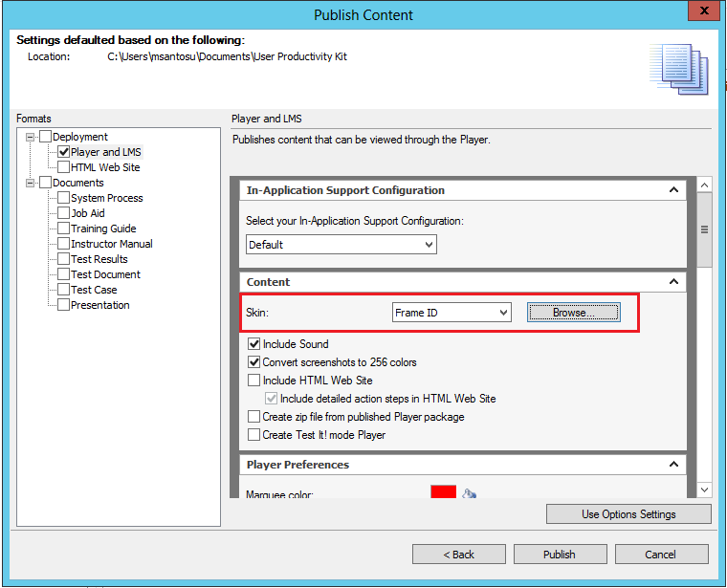Collapse the Player Preferences section

[673, 465]
